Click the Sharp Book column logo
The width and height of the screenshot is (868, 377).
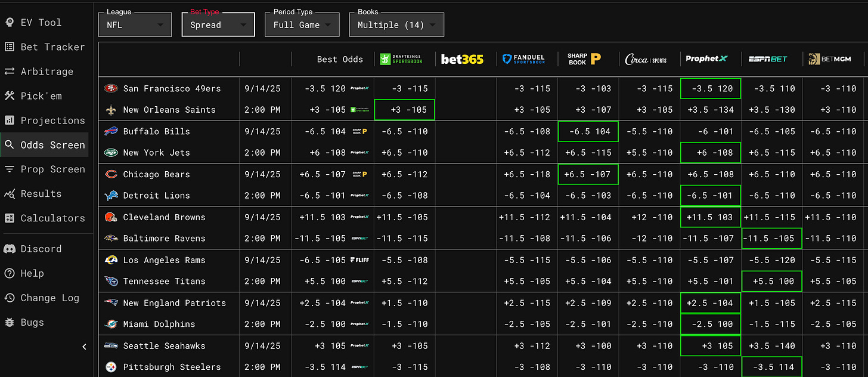click(584, 59)
